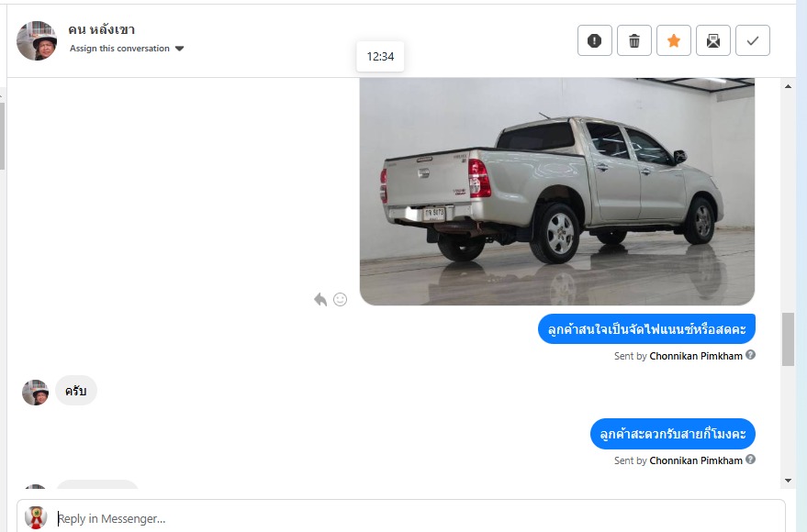Image resolution: width=807 pixels, height=532 pixels.
Task: Open customer profile picture in header
Action: tap(37, 40)
